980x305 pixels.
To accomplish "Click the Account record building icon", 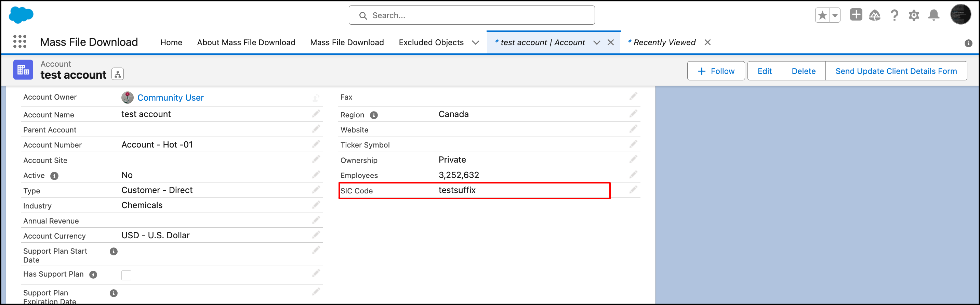I will 23,70.
